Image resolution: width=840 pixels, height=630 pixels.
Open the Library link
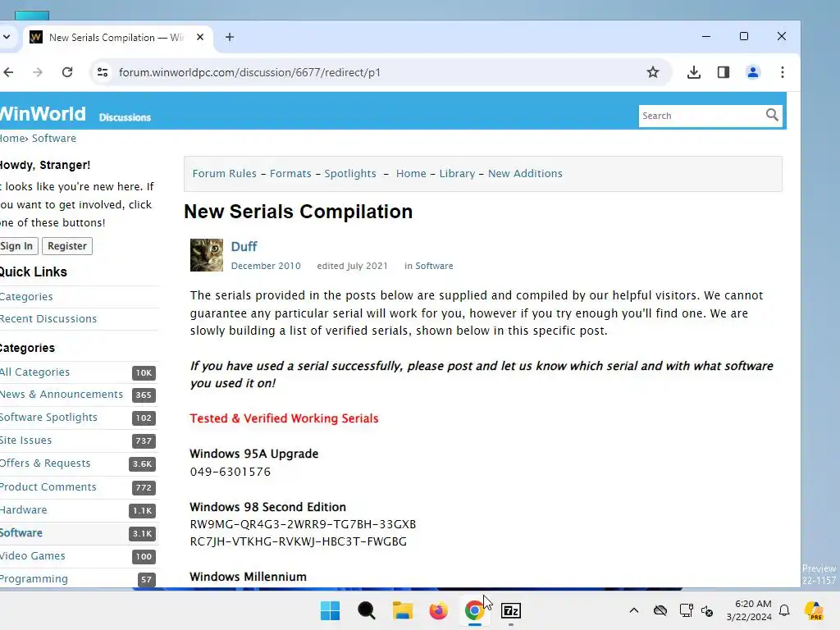coord(457,174)
